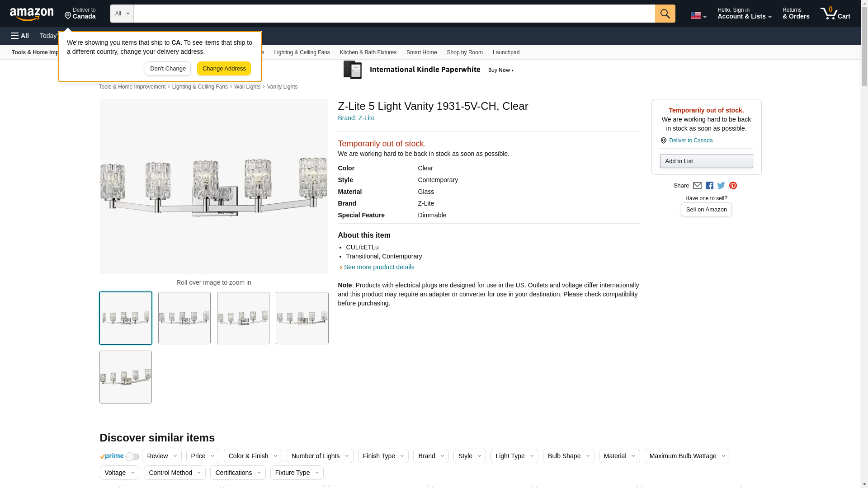This screenshot has height=488, width=868.
Task: Open See more product details link
Action: 379,267
